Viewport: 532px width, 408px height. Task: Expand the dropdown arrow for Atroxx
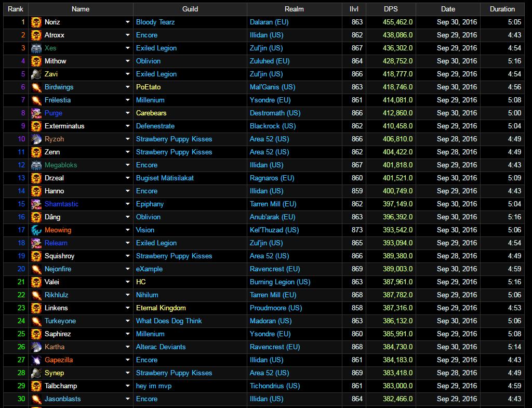point(128,35)
